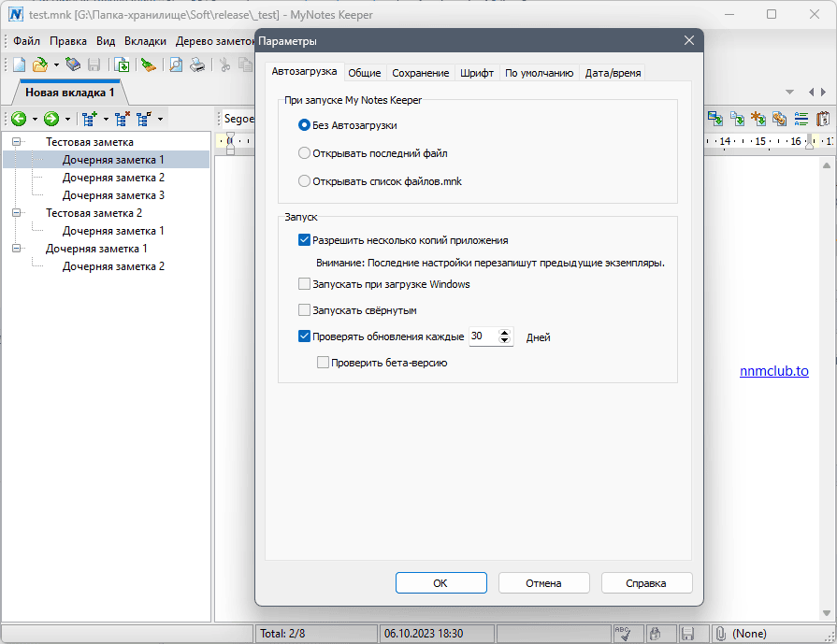Click the lock icon in status bar
Viewport: 837px width, 644px height.
(x=655, y=634)
